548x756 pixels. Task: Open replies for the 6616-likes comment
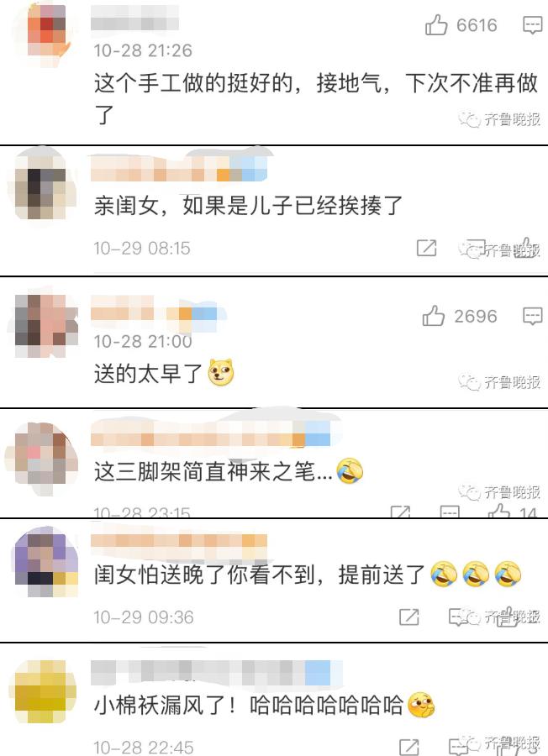[533, 24]
